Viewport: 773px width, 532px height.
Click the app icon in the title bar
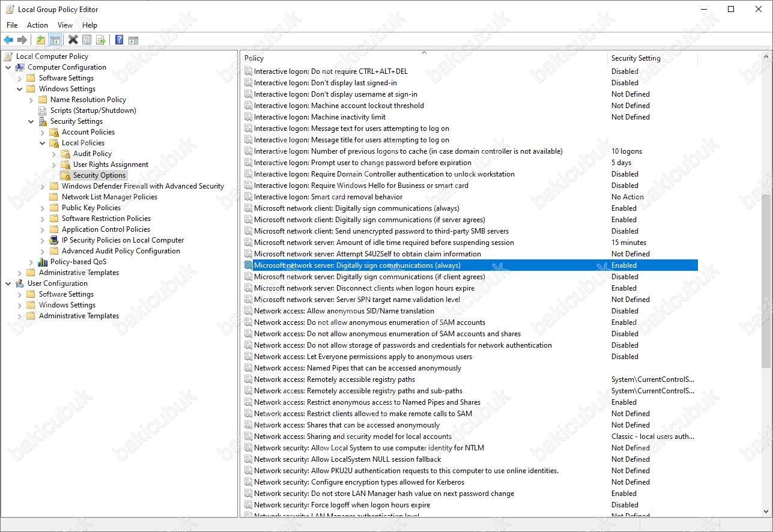tap(10, 9)
